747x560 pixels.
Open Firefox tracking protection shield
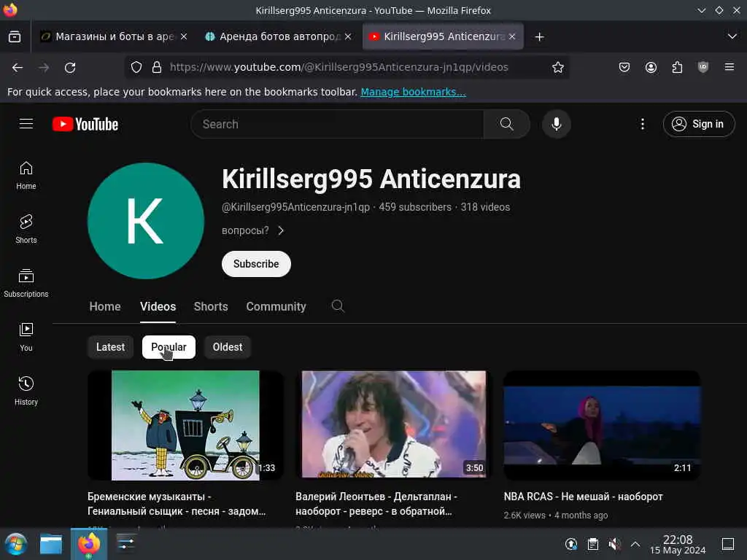point(136,68)
